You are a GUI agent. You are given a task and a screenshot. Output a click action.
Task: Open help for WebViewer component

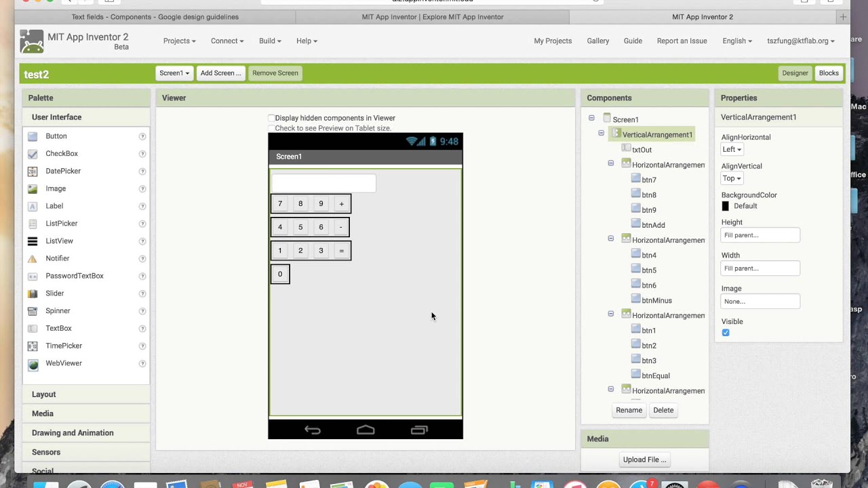click(x=142, y=363)
